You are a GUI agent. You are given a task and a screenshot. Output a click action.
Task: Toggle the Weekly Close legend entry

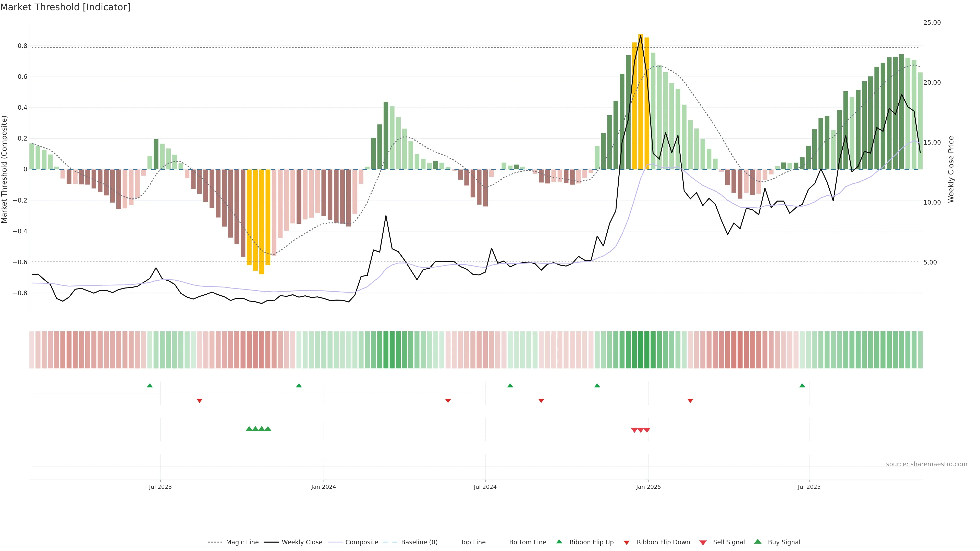point(302,542)
